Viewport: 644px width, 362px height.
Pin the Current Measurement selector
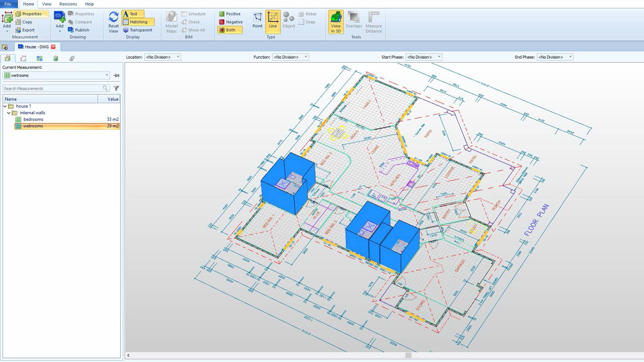(x=116, y=75)
